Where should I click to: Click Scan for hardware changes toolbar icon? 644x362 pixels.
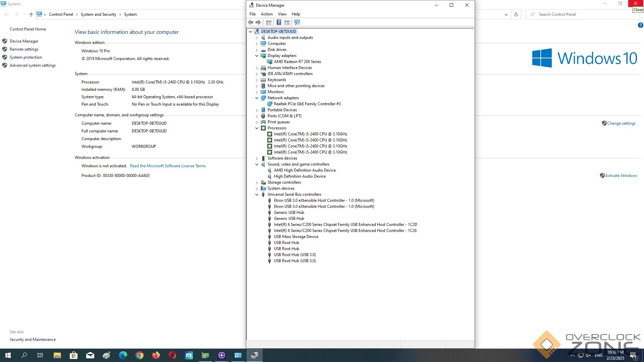pos(297,22)
